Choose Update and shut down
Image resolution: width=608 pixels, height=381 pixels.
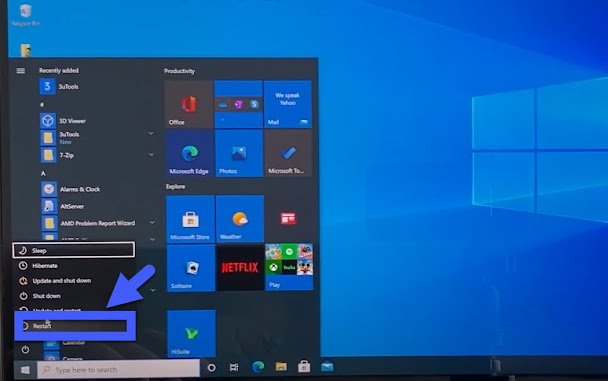[x=74, y=281]
